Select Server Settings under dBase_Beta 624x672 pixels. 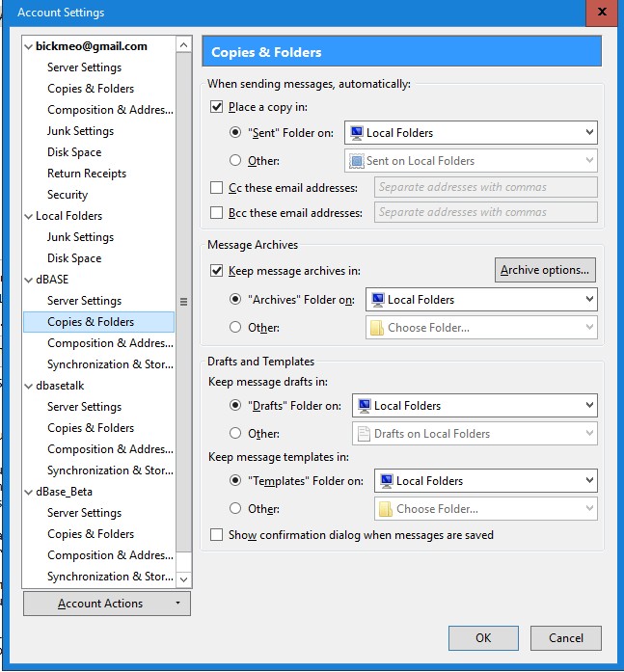[84, 513]
